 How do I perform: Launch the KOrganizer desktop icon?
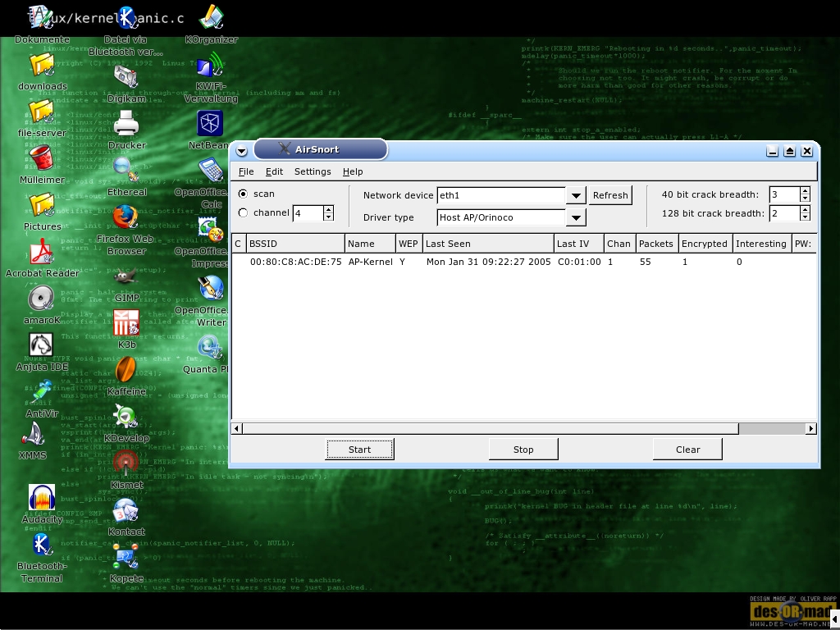click(211, 17)
